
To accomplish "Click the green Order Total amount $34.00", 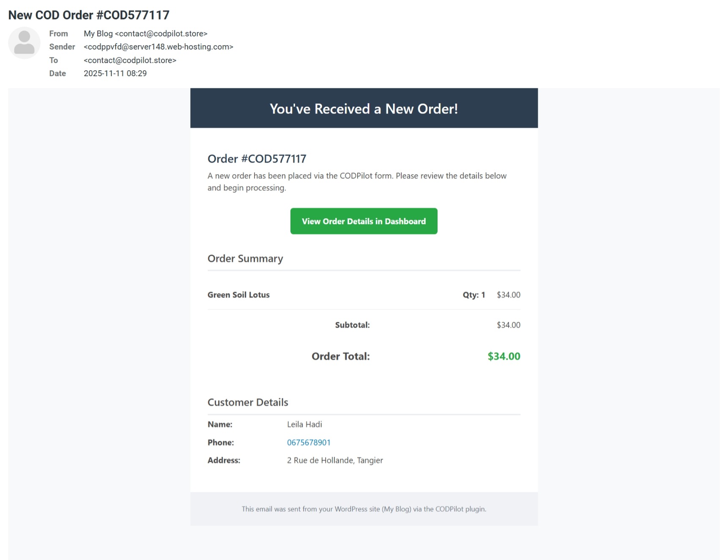I will pyautogui.click(x=504, y=356).
